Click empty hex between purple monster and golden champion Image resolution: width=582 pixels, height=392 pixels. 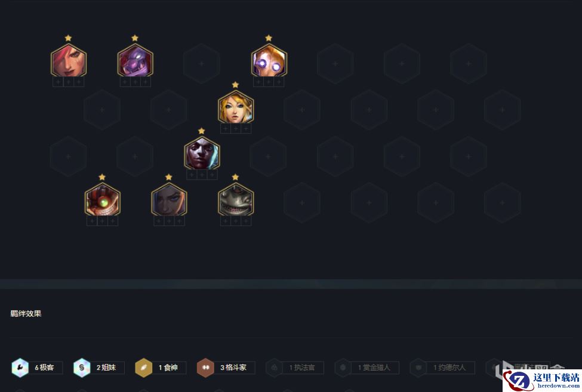pos(202,63)
